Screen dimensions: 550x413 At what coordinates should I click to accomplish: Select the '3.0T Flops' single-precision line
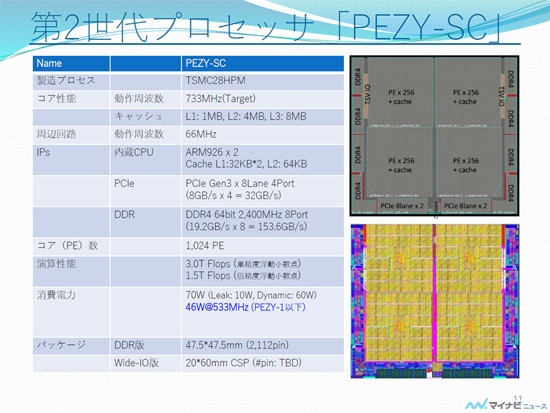(243, 264)
